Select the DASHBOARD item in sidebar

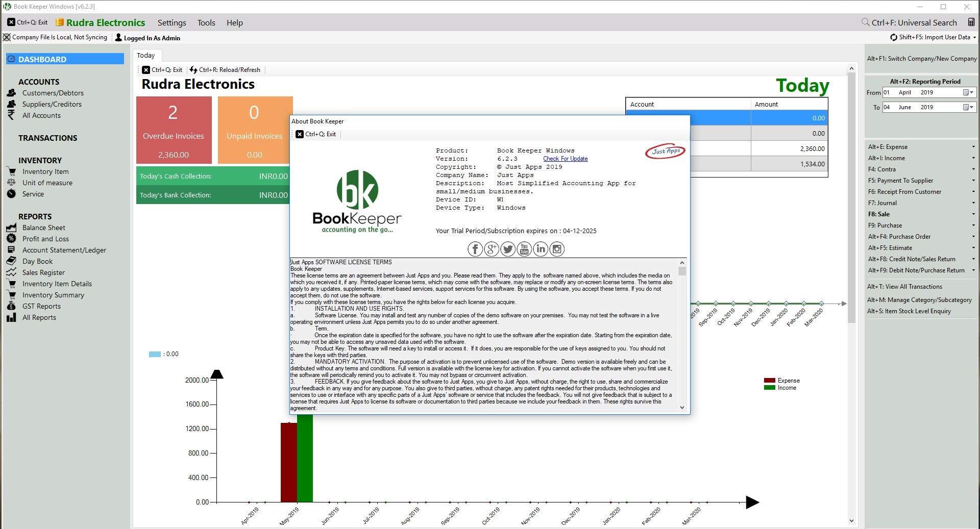[x=65, y=59]
